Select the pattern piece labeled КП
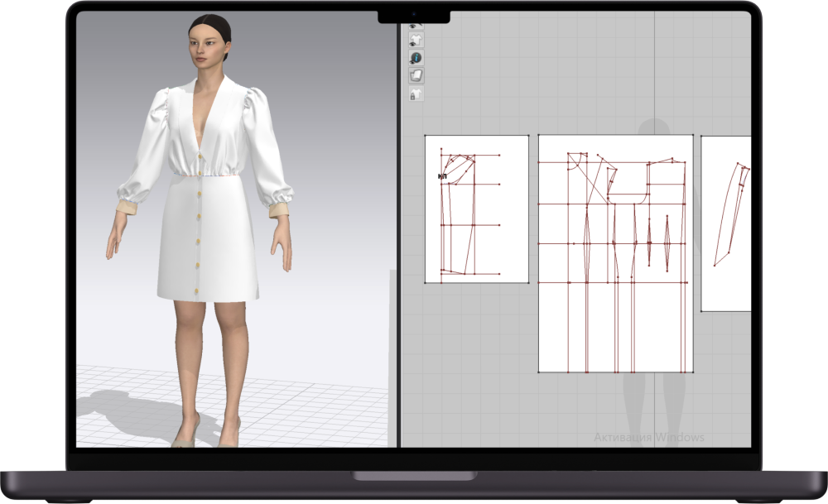Screen dimensions: 828x504 point(443,176)
